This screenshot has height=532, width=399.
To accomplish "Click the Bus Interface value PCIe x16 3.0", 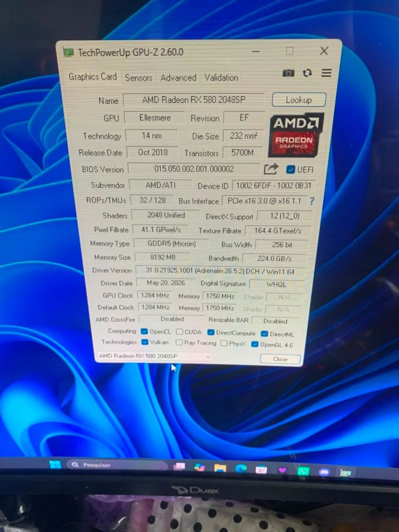I will coord(264,201).
